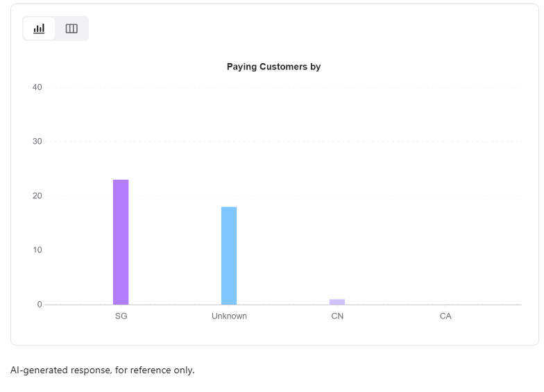The width and height of the screenshot is (544, 392).
Task: Click the AI-generated response disclaimer text
Action: click(103, 370)
